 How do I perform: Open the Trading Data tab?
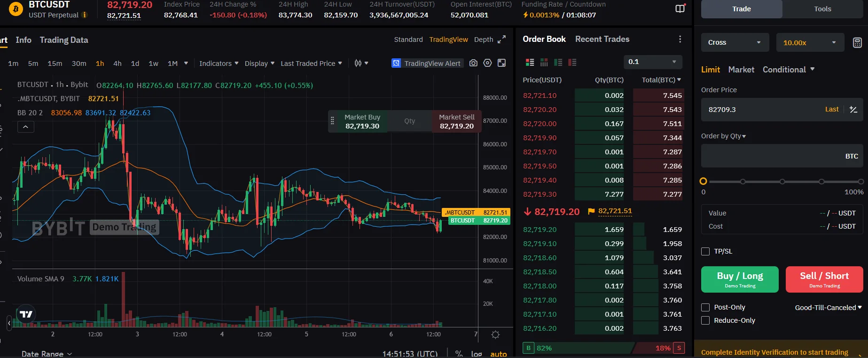[x=64, y=40]
